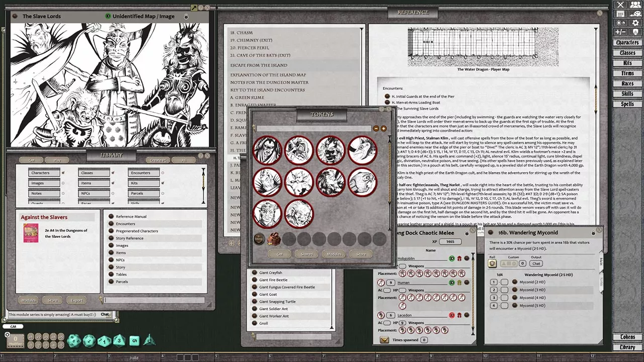Click the Play button in the Library
This screenshot has width=644, height=362.
[57, 160]
